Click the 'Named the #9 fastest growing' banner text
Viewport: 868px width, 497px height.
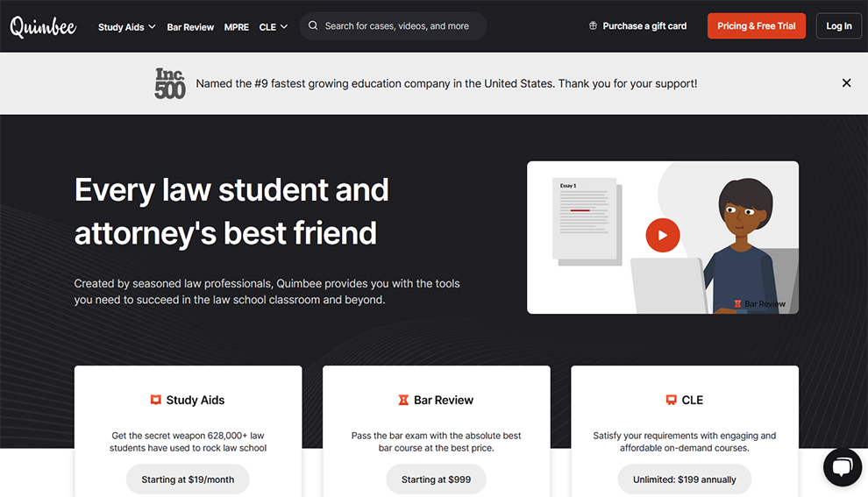click(x=447, y=83)
